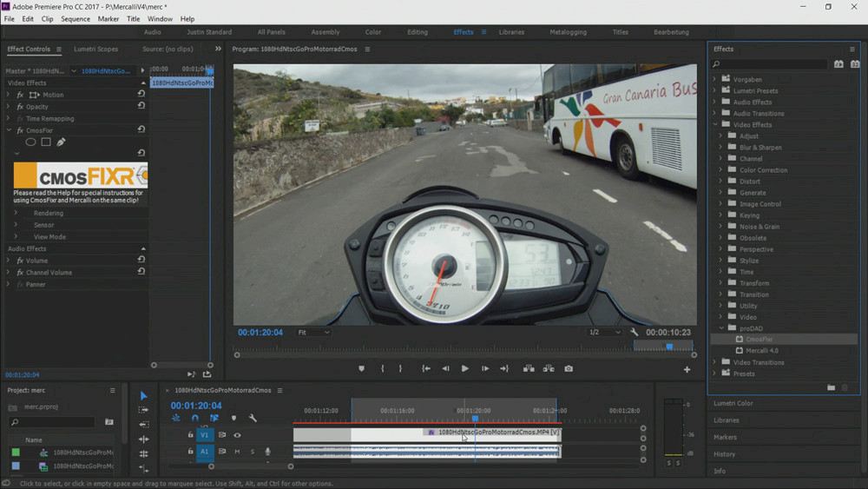Create new custom bin in Effects panel
This screenshot has height=489, width=868.
(x=831, y=387)
